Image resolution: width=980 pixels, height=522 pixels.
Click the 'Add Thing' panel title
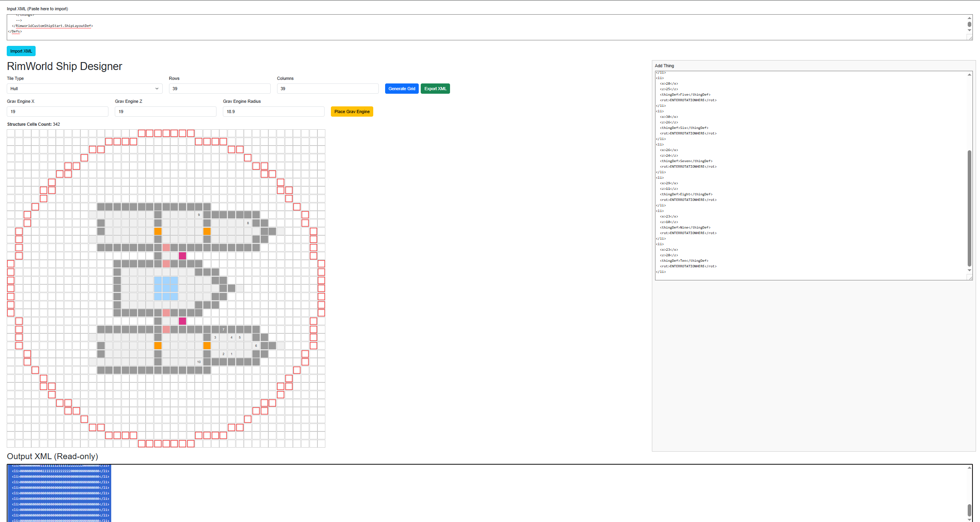(664, 66)
